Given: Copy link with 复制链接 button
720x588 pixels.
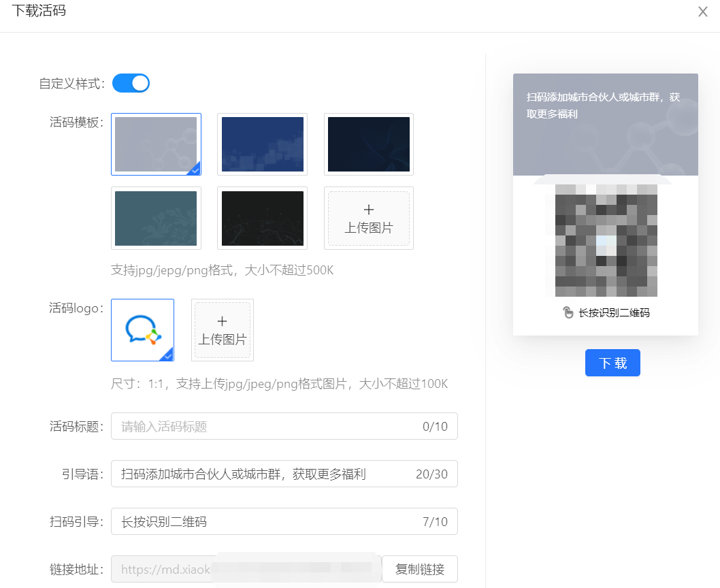Looking at the screenshot, I should coord(420,569).
